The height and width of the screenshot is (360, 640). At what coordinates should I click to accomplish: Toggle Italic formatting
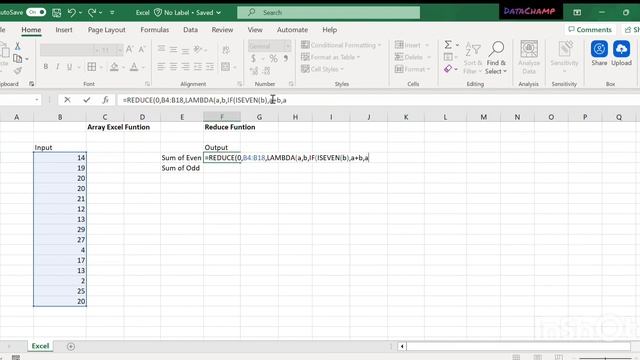58,67
